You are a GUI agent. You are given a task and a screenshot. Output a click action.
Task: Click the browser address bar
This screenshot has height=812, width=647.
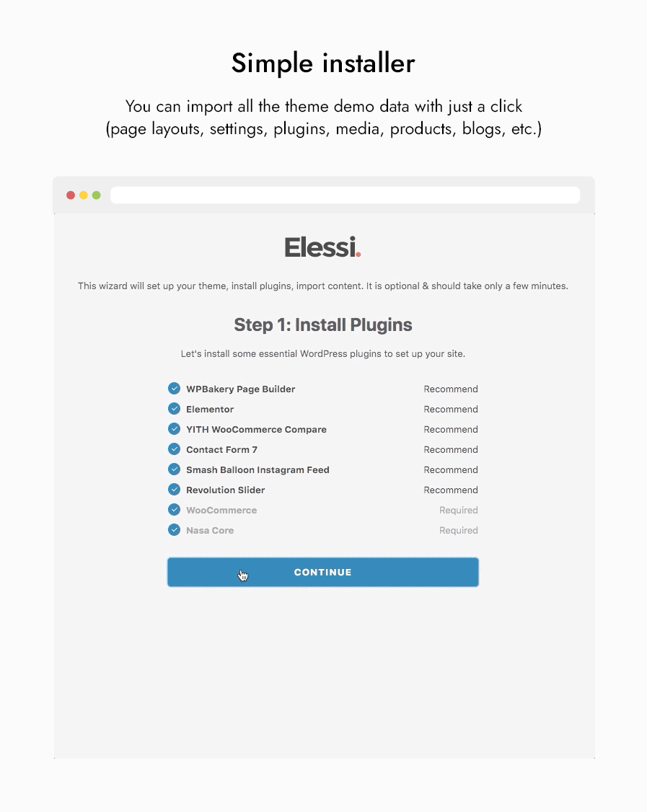[345, 195]
